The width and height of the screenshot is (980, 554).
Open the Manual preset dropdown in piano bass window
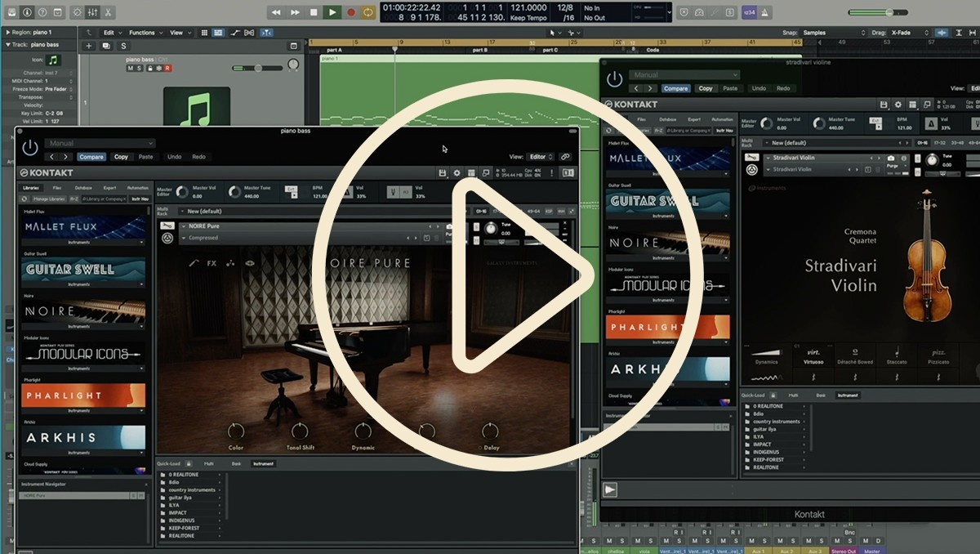[x=99, y=144]
